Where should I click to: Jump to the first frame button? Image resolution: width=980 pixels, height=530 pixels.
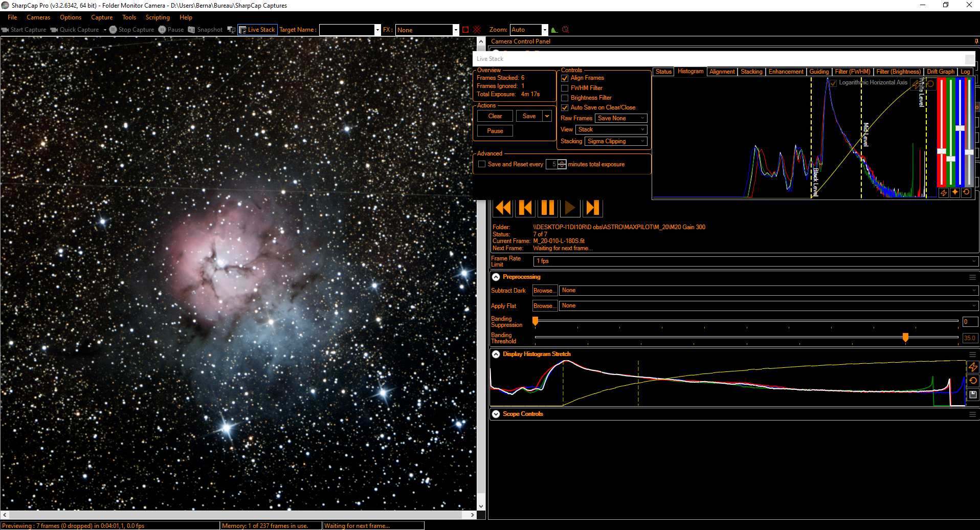[x=525, y=208]
